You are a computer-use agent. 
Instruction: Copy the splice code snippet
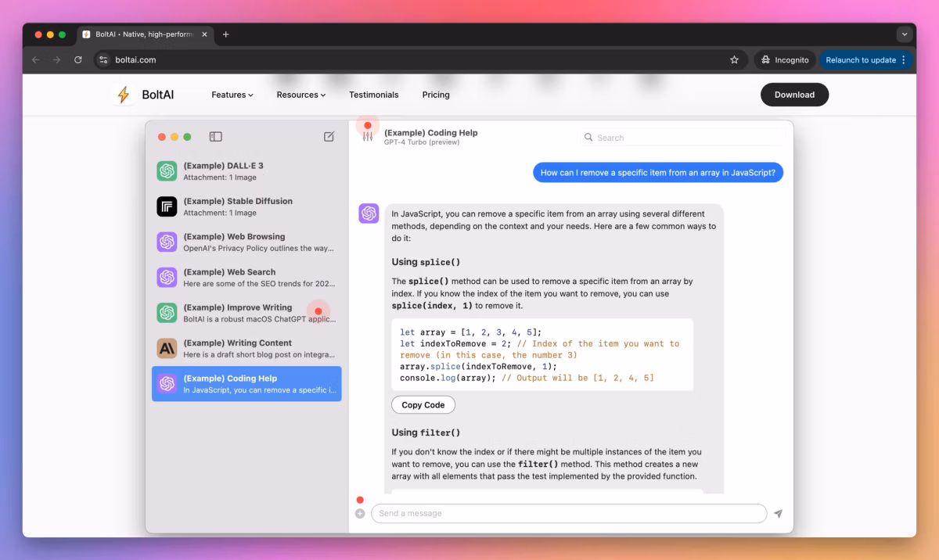[x=423, y=405]
